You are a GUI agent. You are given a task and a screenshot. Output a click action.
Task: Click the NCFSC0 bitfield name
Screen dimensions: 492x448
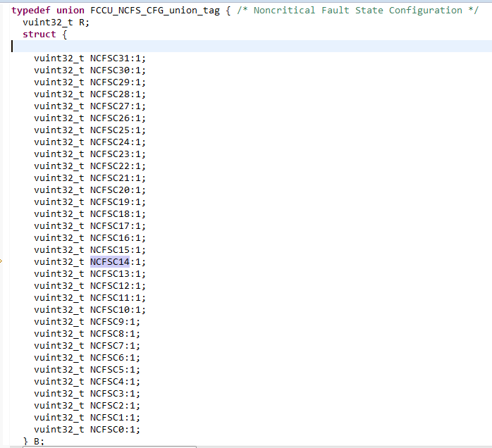click(107, 430)
